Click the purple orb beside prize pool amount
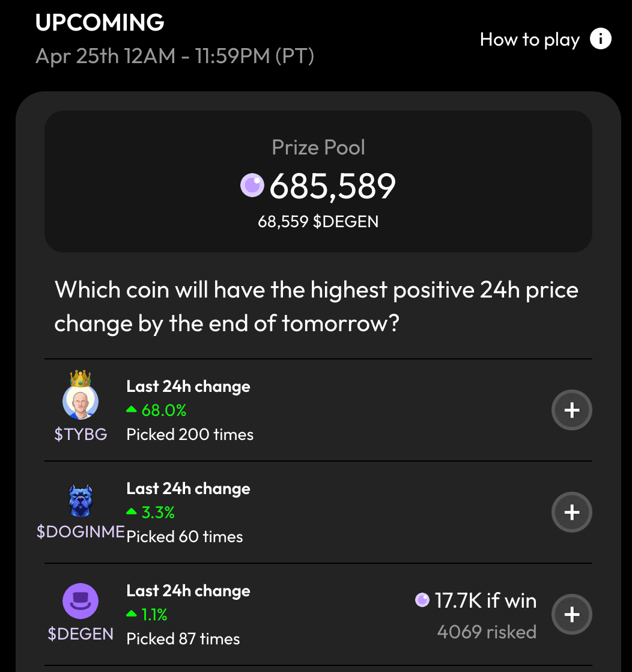This screenshot has width=632, height=672. 252,185
